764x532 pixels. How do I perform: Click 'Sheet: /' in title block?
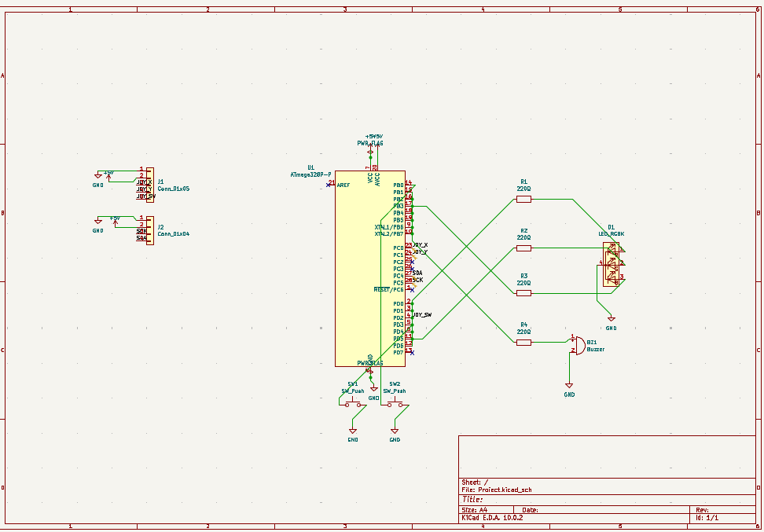click(475, 482)
